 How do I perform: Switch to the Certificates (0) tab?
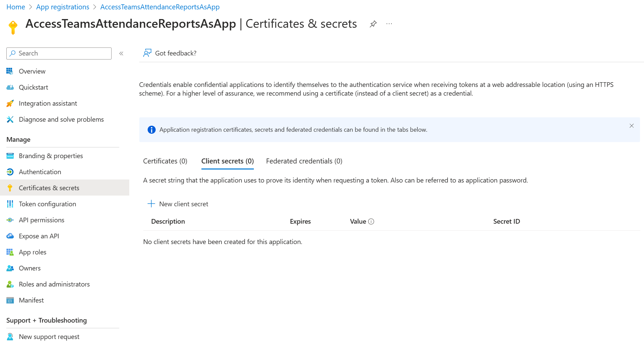point(165,161)
